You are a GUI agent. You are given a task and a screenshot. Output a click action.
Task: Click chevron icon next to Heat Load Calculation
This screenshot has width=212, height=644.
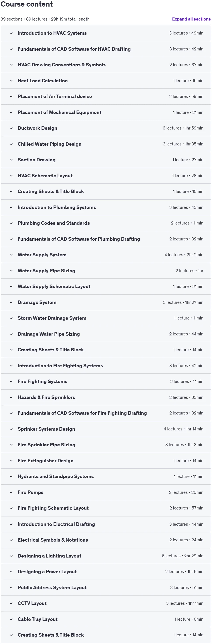(11, 81)
